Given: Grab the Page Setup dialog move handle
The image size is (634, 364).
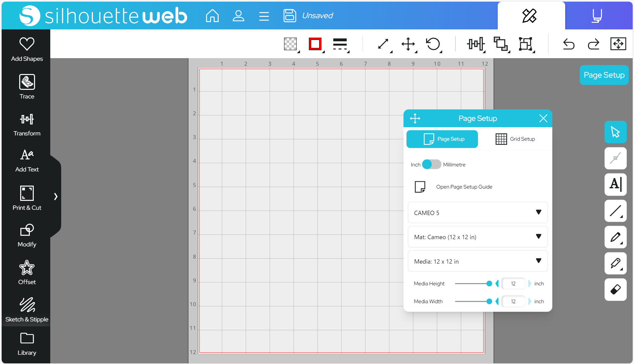Looking at the screenshot, I should (415, 118).
